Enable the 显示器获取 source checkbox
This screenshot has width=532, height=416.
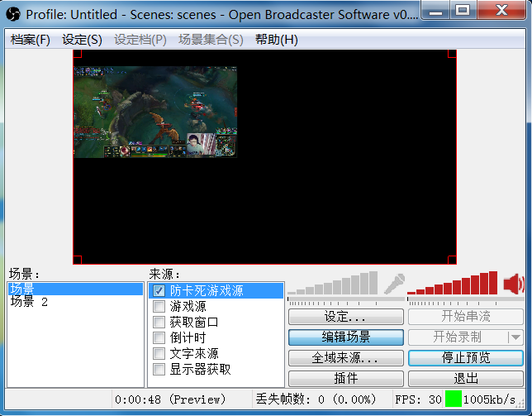[x=159, y=370]
